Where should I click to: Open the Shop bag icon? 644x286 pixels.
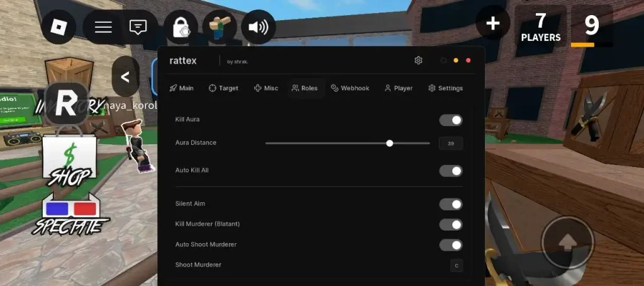coord(69,156)
